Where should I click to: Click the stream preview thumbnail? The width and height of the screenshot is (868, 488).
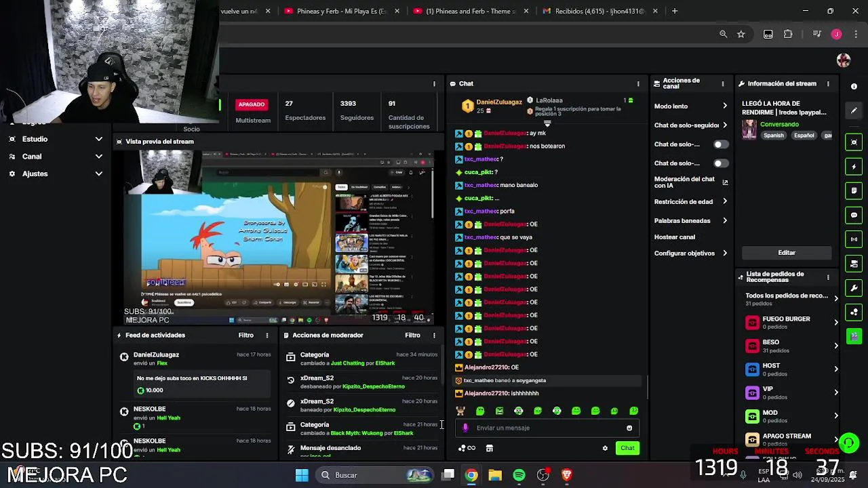(x=279, y=237)
